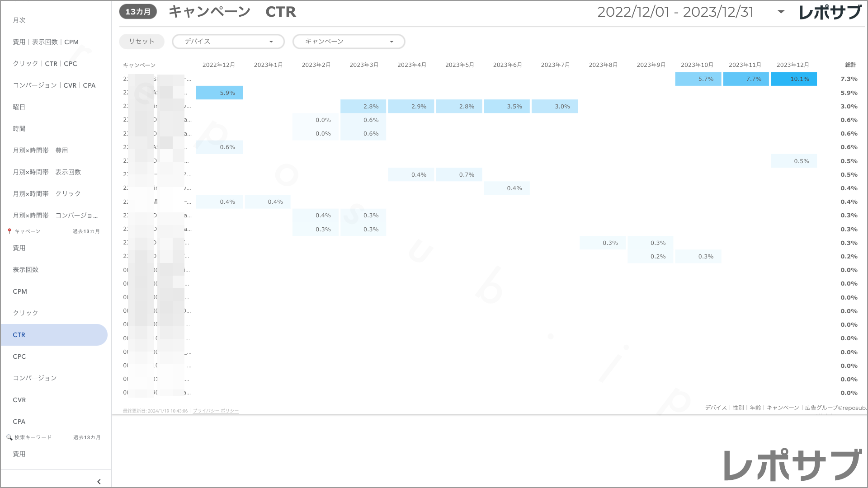Click the 13カ月 badge in header

pyautogui.click(x=138, y=12)
